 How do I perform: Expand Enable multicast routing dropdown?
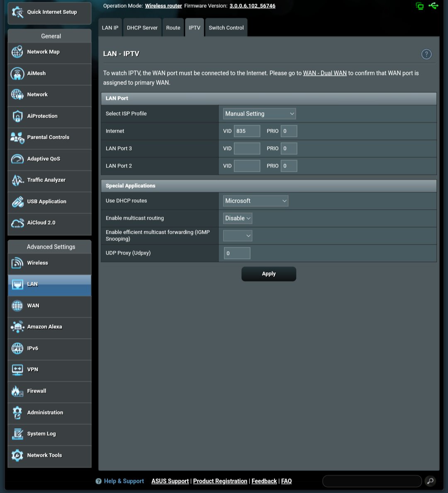click(238, 219)
